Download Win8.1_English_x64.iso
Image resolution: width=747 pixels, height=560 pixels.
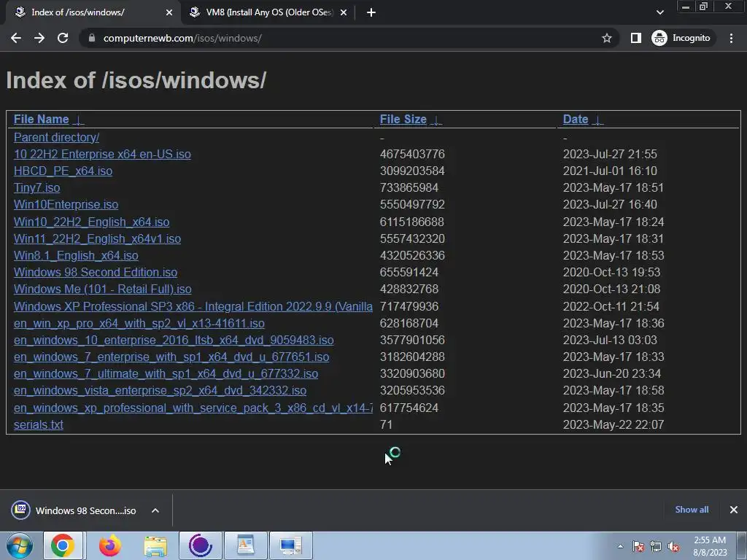coord(76,255)
